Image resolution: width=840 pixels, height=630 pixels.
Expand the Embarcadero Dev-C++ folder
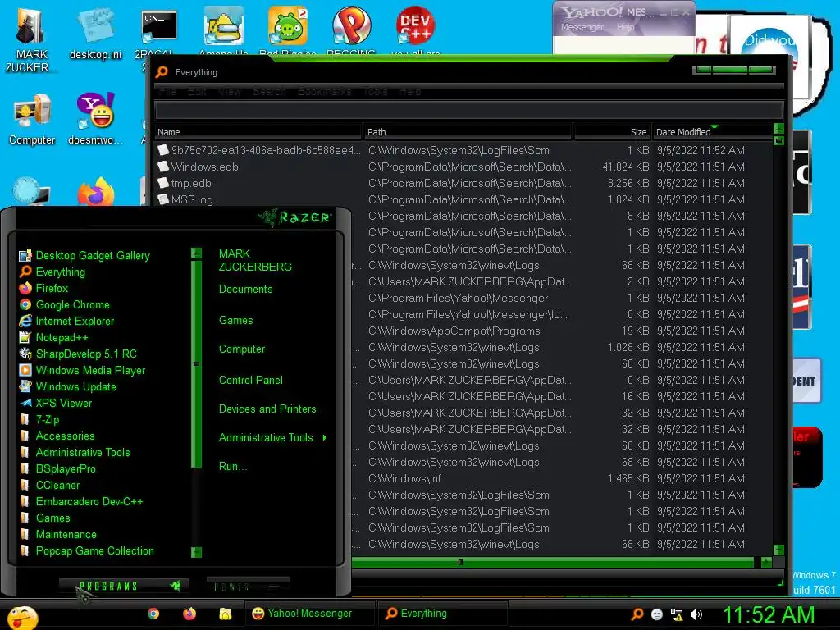pos(81,501)
